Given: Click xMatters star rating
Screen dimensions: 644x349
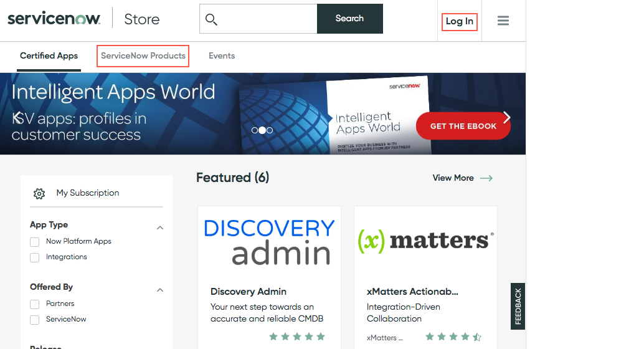Looking at the screenshot, I should click(x=453, y=337).
